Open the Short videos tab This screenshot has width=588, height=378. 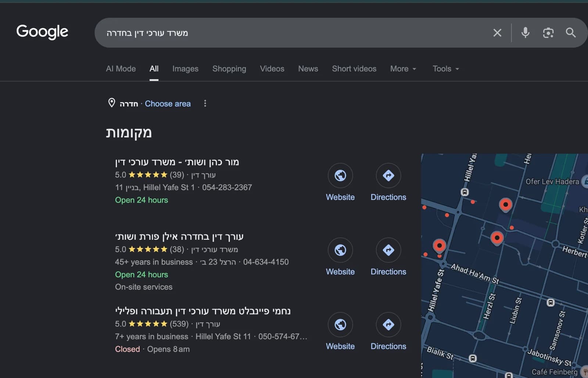tap(354, 69)
